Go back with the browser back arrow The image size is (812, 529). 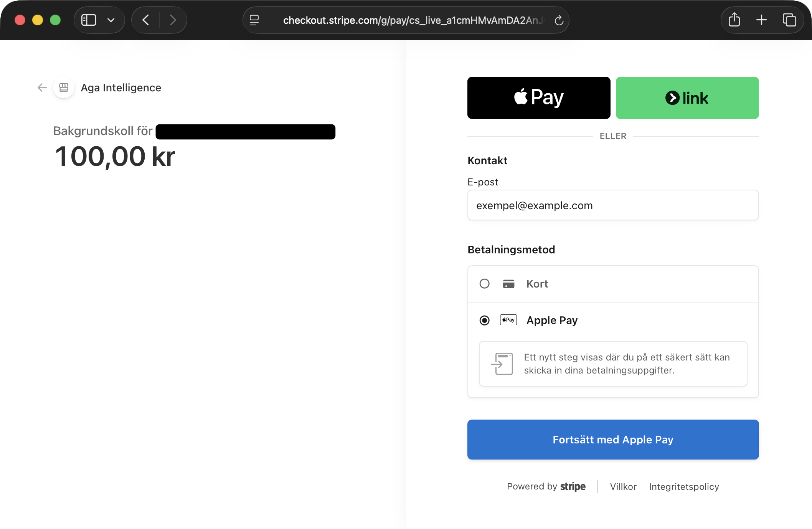[x=146, y=20]
